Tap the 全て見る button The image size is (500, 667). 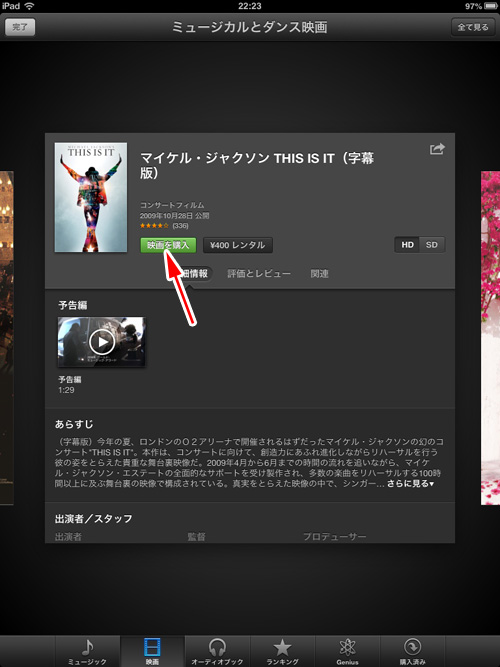coord(473,27)
